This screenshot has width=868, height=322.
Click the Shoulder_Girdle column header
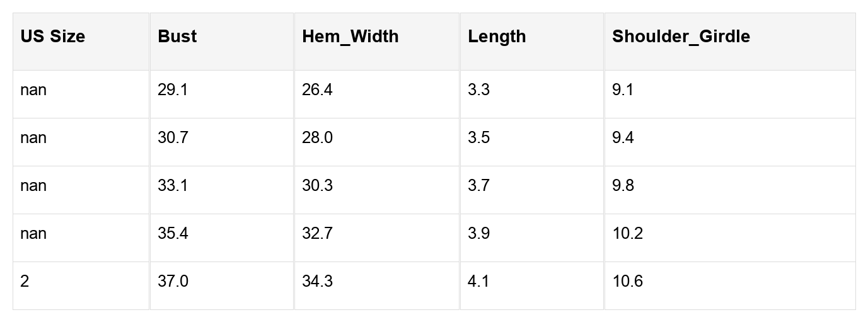[x=681, y=37]
